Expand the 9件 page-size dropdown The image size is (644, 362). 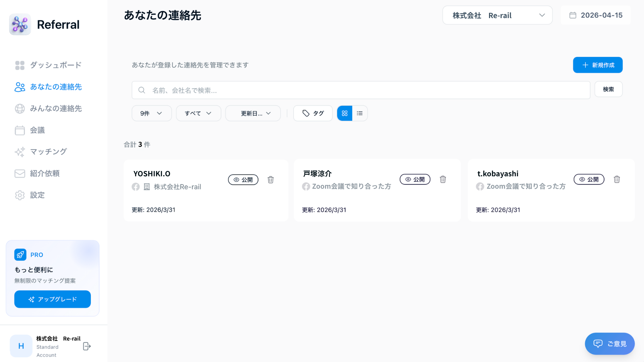click(x=152, y=113)
